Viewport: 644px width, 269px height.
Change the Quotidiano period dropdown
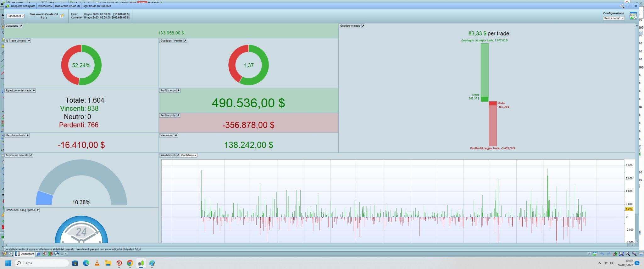[x=189, y=155]
